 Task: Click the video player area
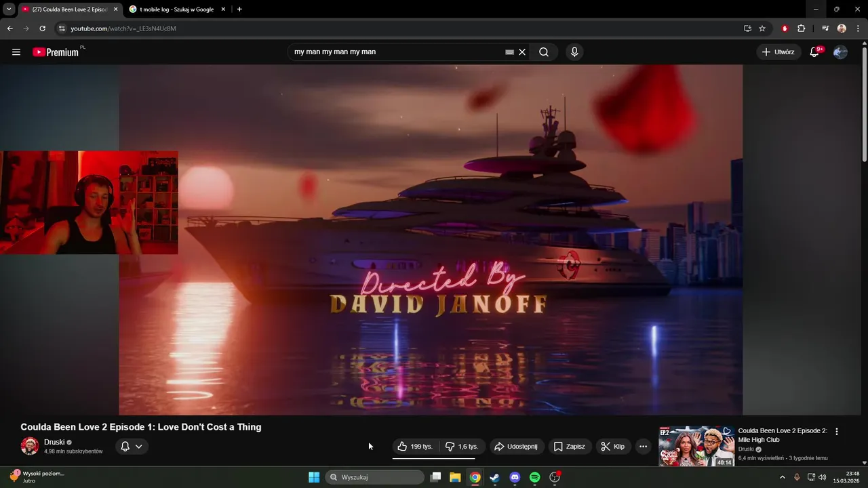431,239
